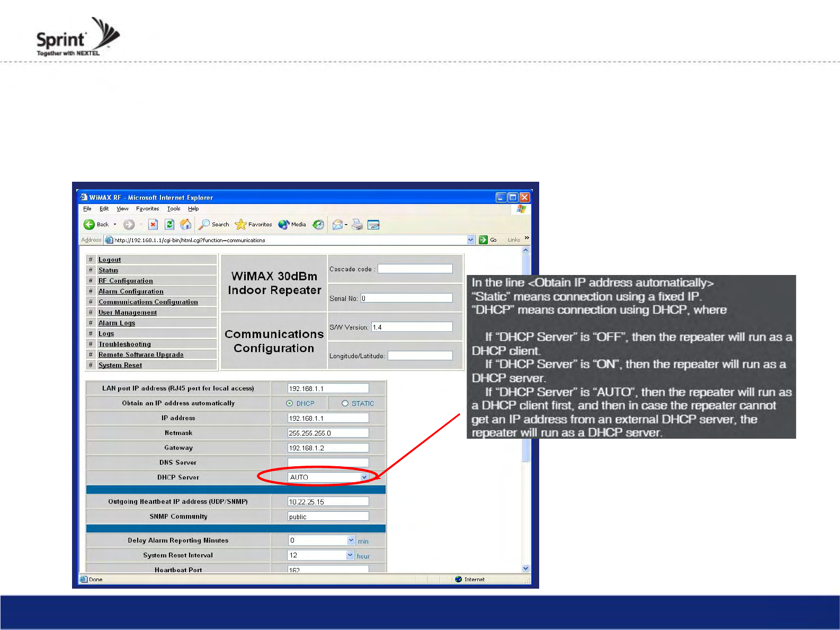Open the System Reset link
This screenshot has width=840, height=630.
[x=120, y=366]
